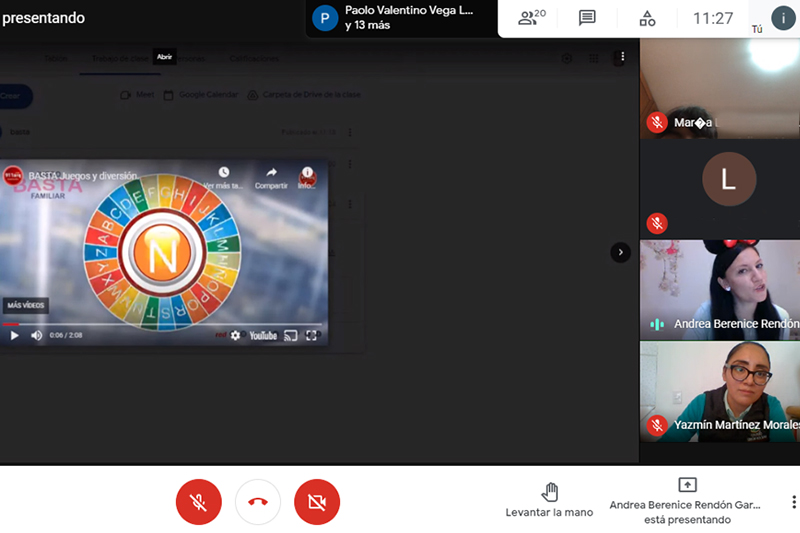Open the Trabajo de clase tab
Image resolution: width=800 pixels, height=533 pixels.
pos(120,59)
